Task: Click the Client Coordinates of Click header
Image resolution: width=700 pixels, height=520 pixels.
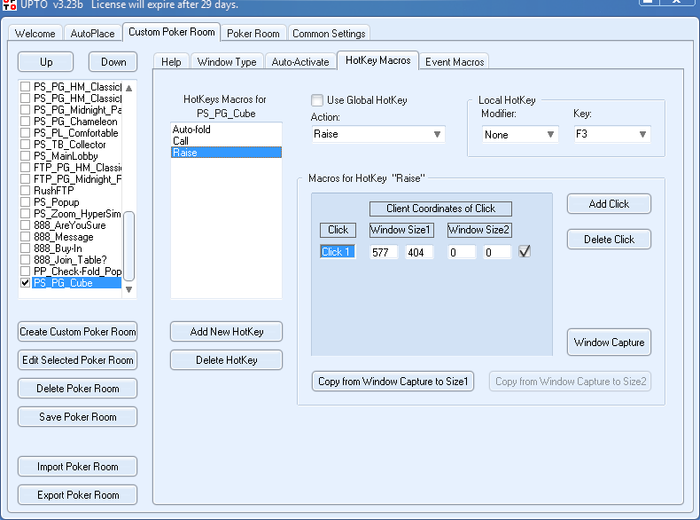Action: pyautogui.click(x=441, y=208)
